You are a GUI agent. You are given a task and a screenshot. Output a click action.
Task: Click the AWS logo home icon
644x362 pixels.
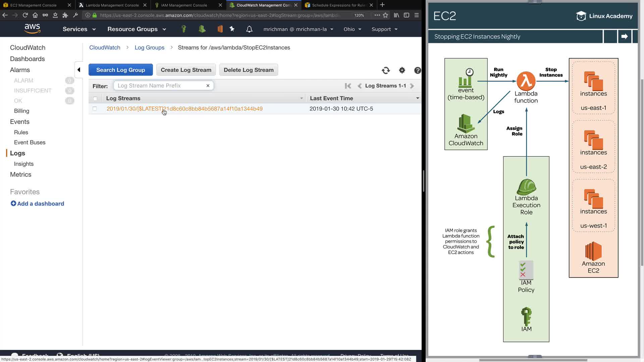pos(32,29)
